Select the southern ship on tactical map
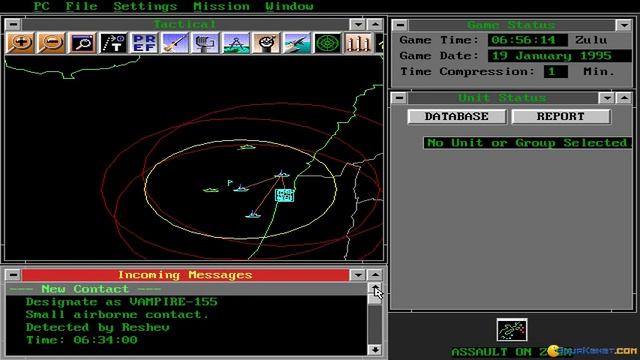Screen dimensions: 640x360 pyautogui.click(x=253, y=215)
